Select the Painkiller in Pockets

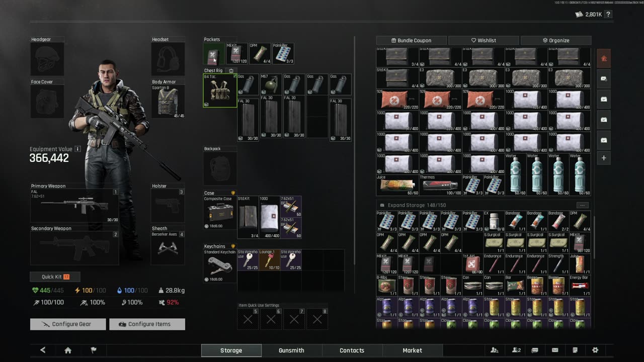point(283,53)
